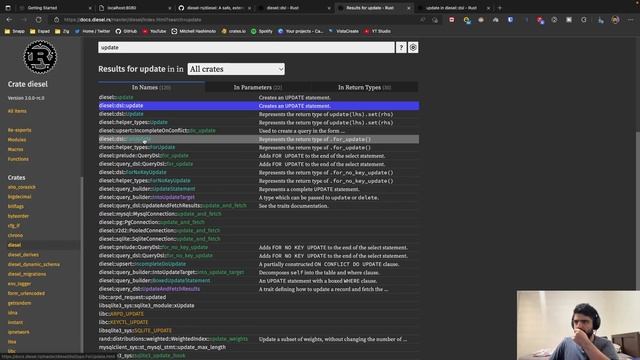Image resolution: width=640 pixels, height=360 pixels.
Task: Click the update search input field
Action: click(246, 48)
